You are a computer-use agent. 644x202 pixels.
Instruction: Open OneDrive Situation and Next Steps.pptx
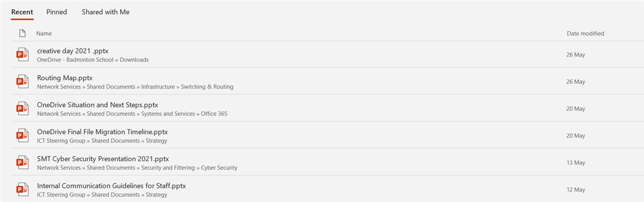pos(98,105)
